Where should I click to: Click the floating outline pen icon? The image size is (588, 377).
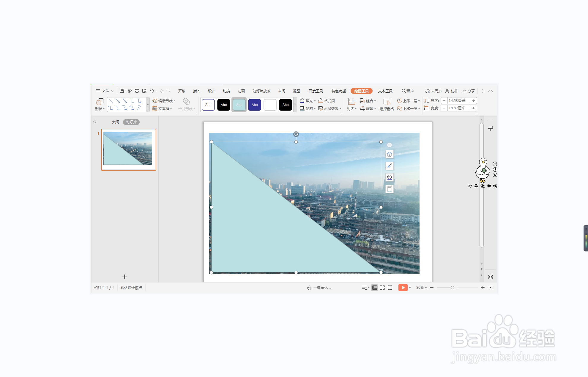click(390, 166)
